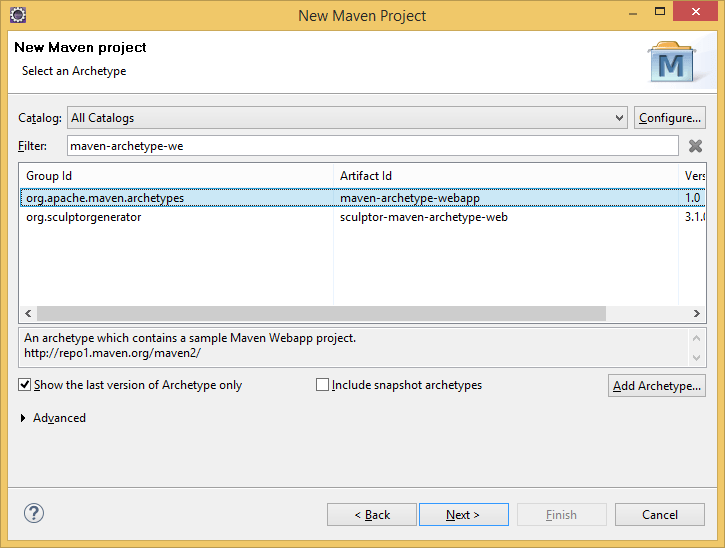The image size is (725, 548).
Task: Click the Add Archetype... button
Action: [657, 386]
